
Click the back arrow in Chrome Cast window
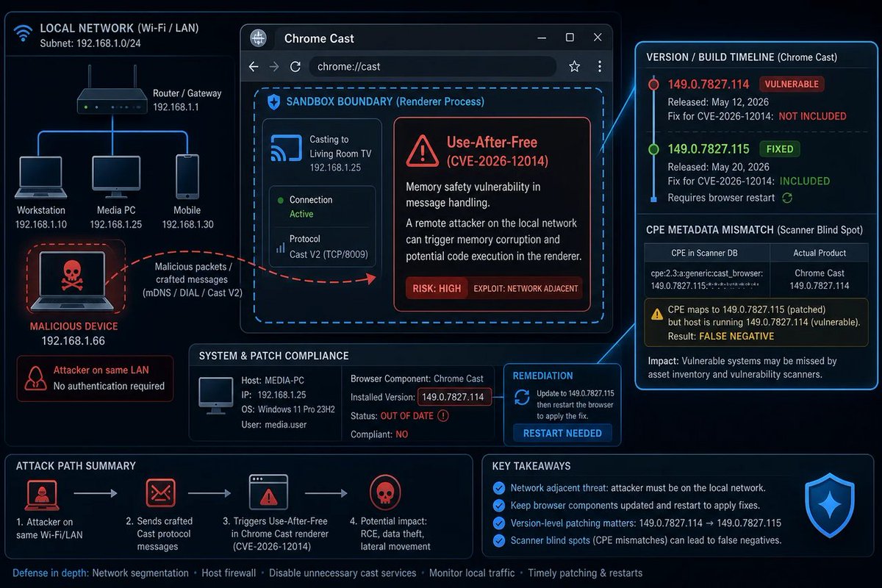pyautogui.click(x=254, y=67)
